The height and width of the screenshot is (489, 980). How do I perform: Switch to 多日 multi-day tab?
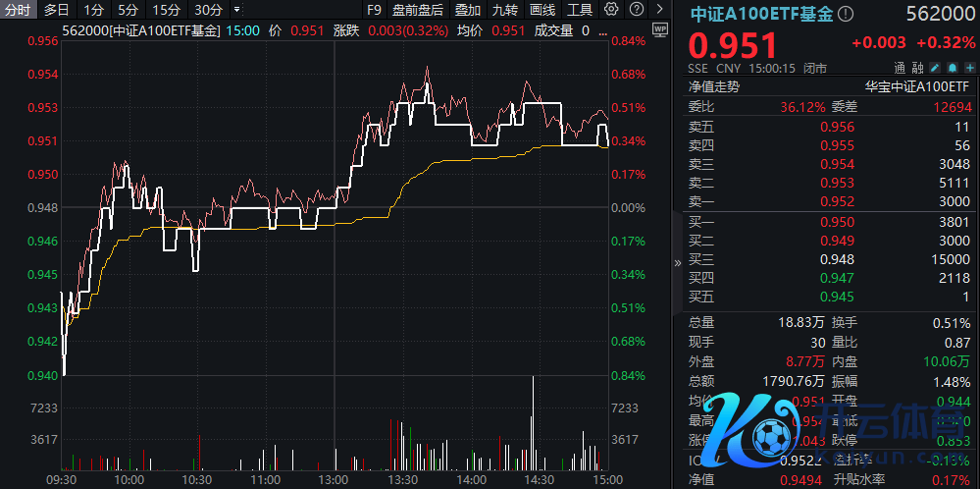coord(56,10)
